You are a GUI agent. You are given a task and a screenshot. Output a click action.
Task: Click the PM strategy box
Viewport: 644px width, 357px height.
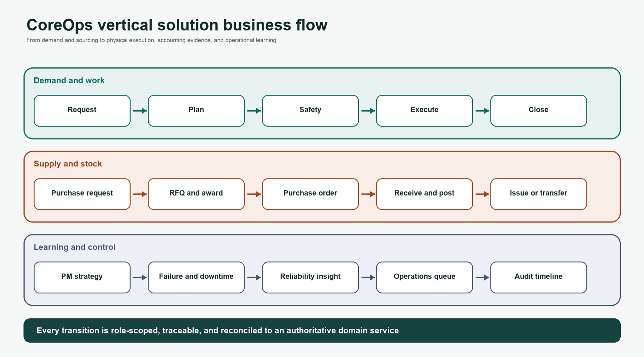82,277
